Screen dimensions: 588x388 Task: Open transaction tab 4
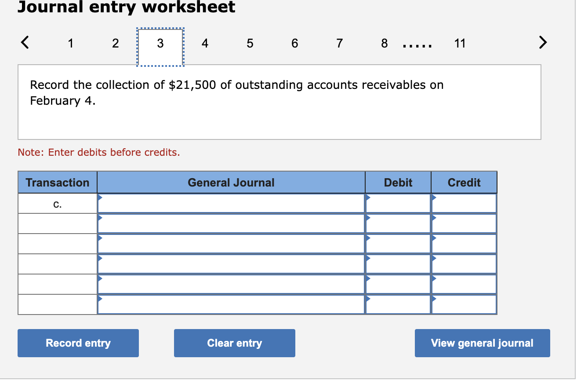(x=205, y=43)
